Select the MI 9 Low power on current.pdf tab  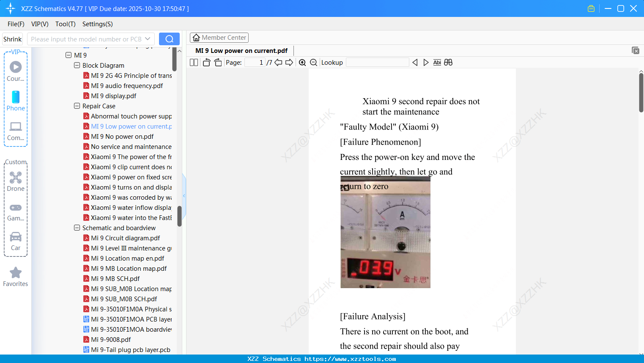click(x=241, y=50)
